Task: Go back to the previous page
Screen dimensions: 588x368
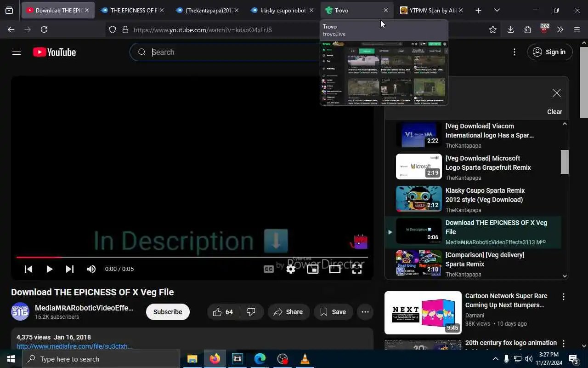Action: pyautogui.click(x=11, y=29)
